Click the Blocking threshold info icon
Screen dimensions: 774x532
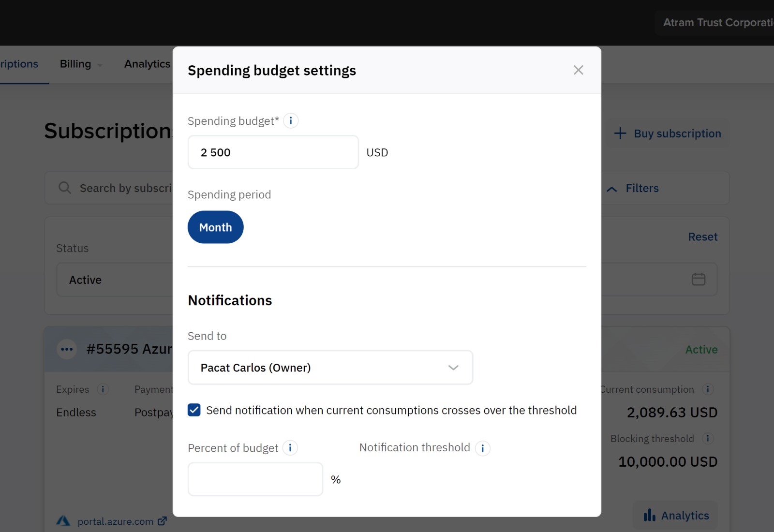pos(708,439)
